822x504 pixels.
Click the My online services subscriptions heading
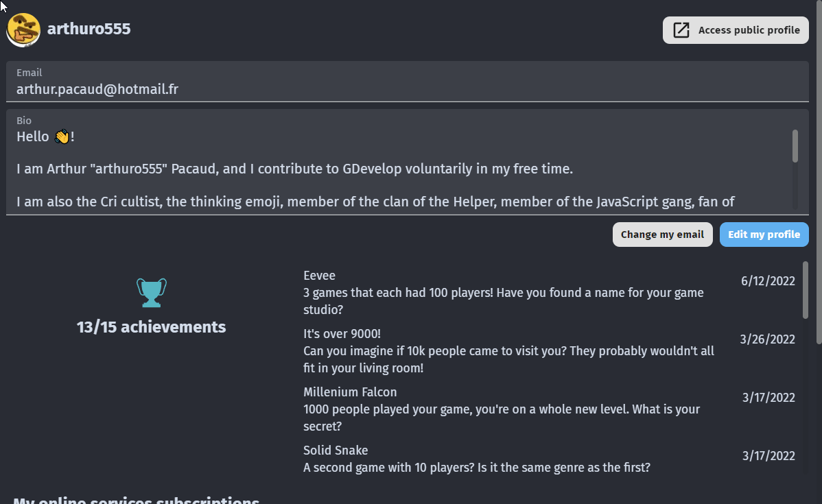click(x=137, y=500)
